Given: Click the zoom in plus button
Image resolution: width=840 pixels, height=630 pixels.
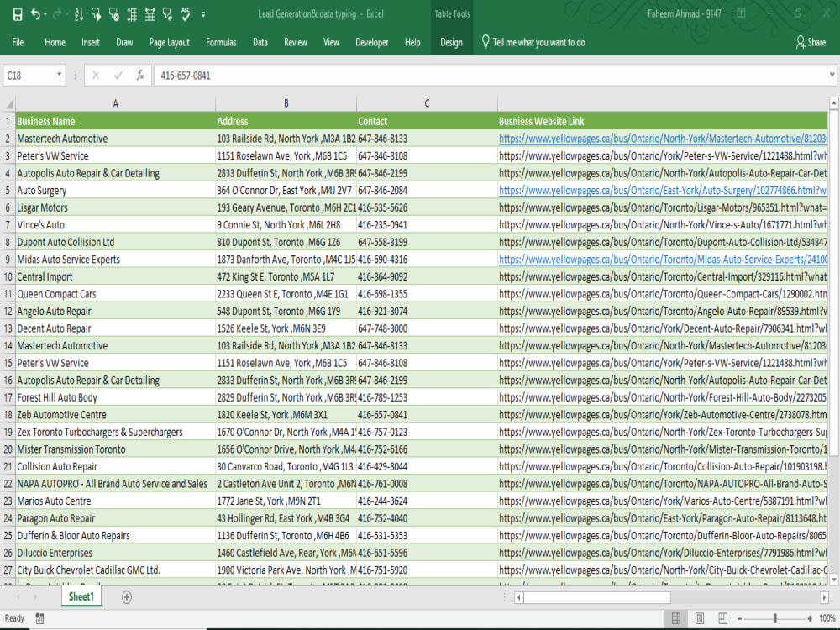Looking at the screenshot, I should tap(810, 619).
